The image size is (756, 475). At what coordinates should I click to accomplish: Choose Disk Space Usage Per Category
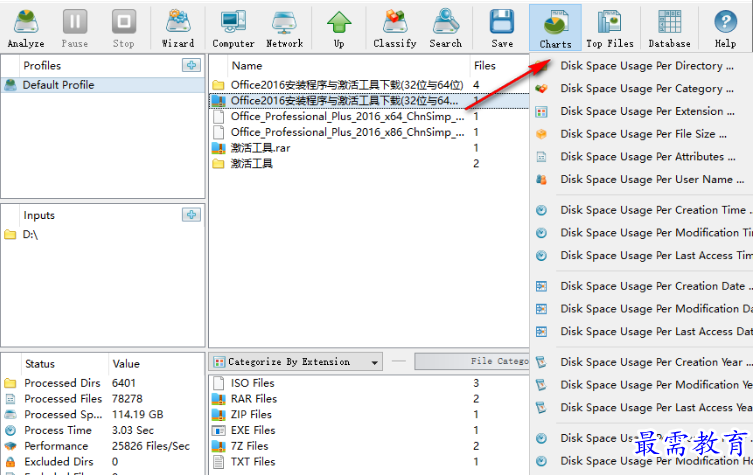coord(642,89)
